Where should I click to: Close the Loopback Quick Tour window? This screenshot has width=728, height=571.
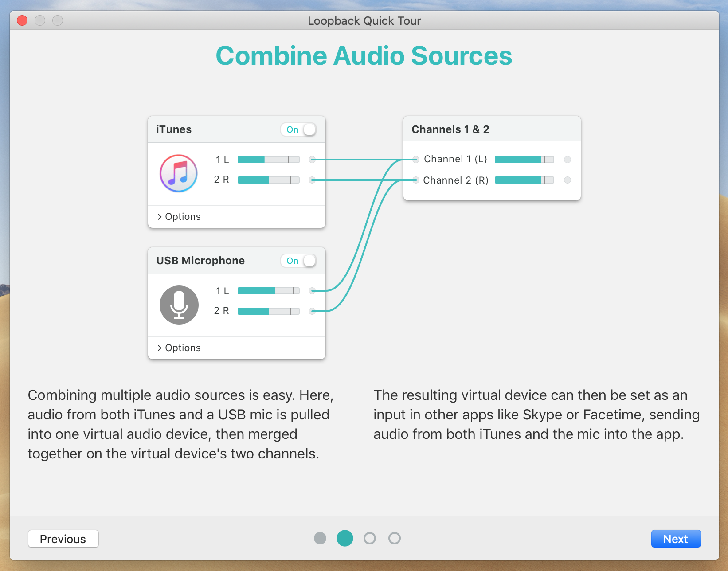tap(22, 20)
